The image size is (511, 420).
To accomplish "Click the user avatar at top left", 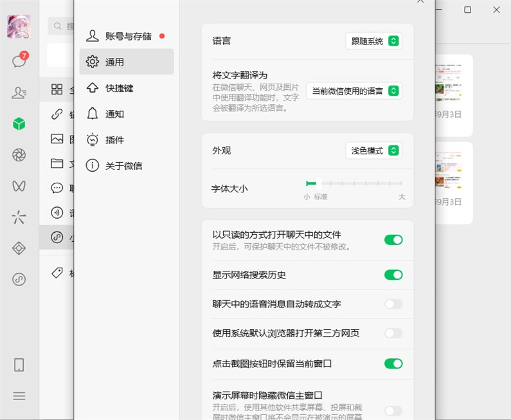I will coord(19,27).
